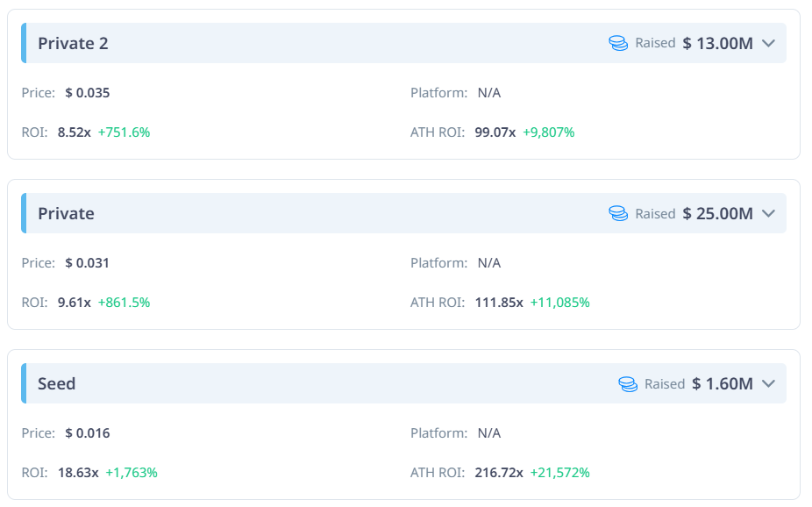Select the Private round title
The height and width of the screenshot is (507, 812).
pos(66,214)
